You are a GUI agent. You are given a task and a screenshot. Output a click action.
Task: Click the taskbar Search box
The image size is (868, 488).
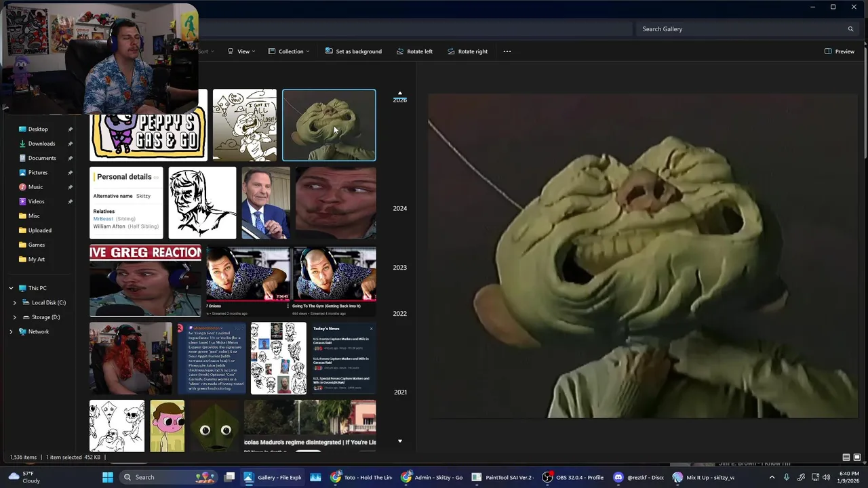pos(167,477)
